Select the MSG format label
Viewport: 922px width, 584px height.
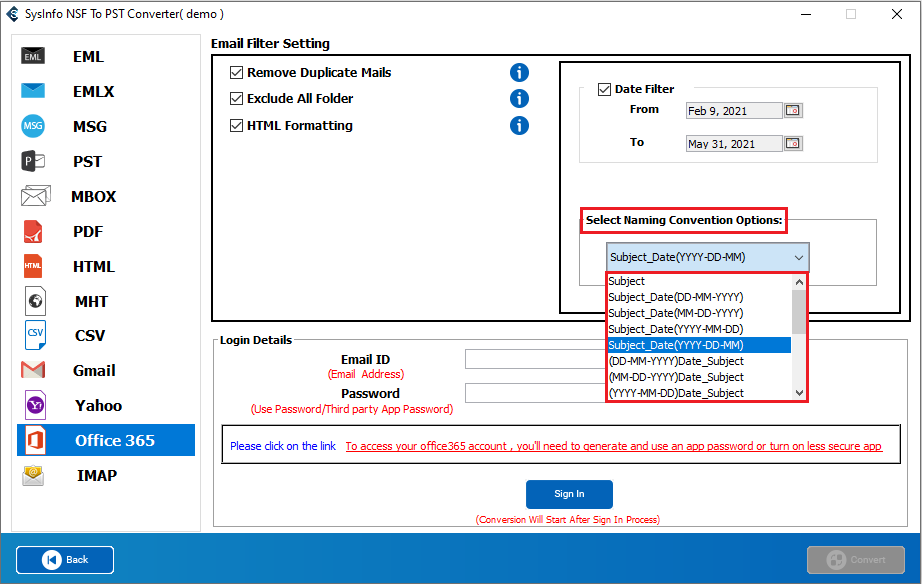pyautogui.click(x=89, y=126)
